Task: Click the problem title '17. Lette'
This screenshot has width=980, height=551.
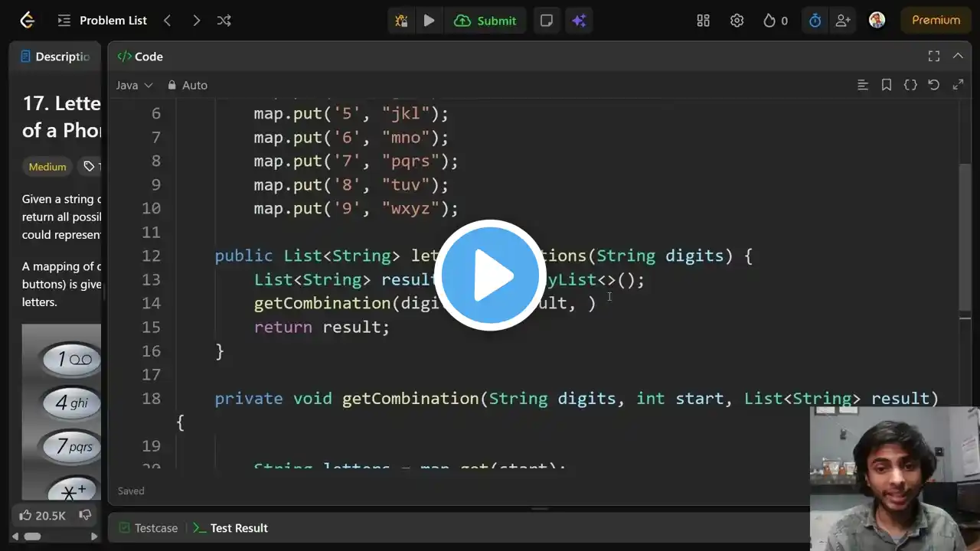Action: point(62,104)
